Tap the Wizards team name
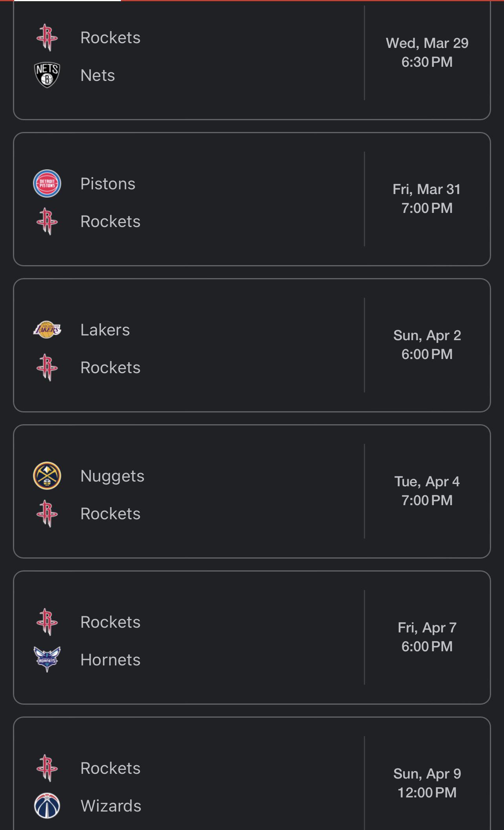The width and height of the screenshot is (504, 830). [x=111, y=806]
